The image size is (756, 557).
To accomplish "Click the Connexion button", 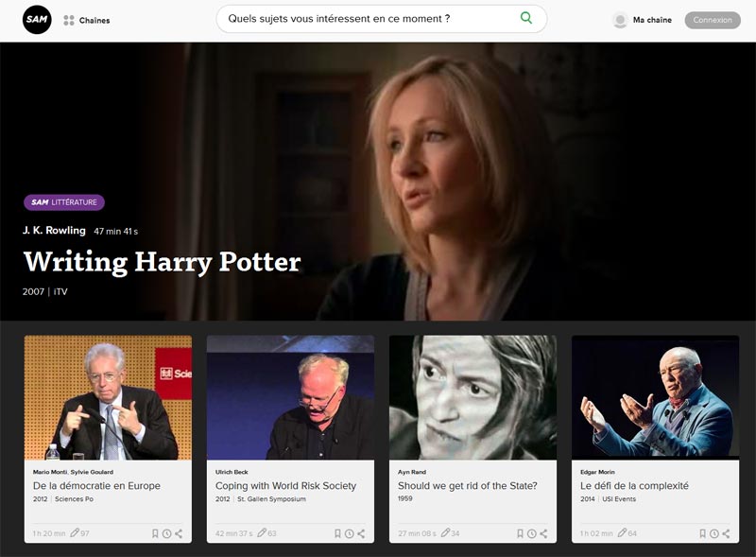I will click(713, 20).
